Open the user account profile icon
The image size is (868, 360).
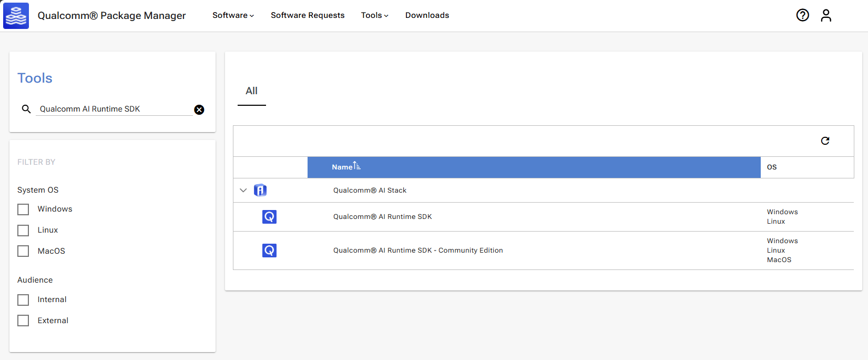point(826,15)
